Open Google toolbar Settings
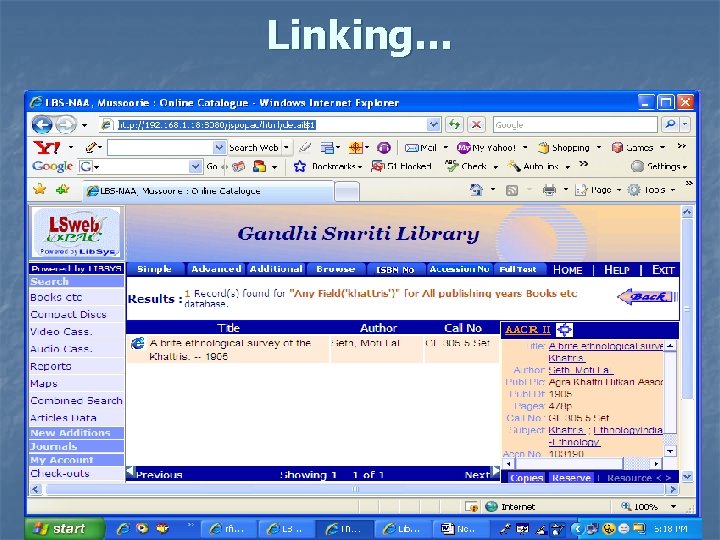The image size is (720, 540). pyautogui.click(x=658, y=166)
